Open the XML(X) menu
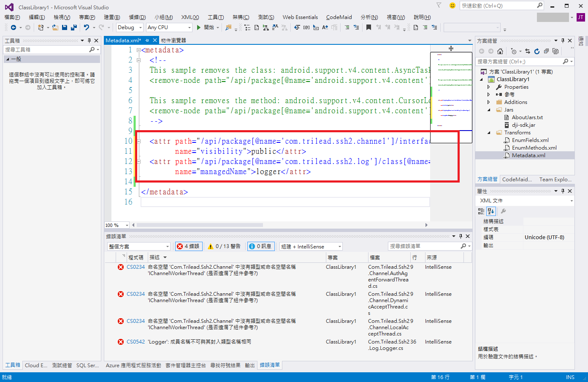 pos(190,17)
